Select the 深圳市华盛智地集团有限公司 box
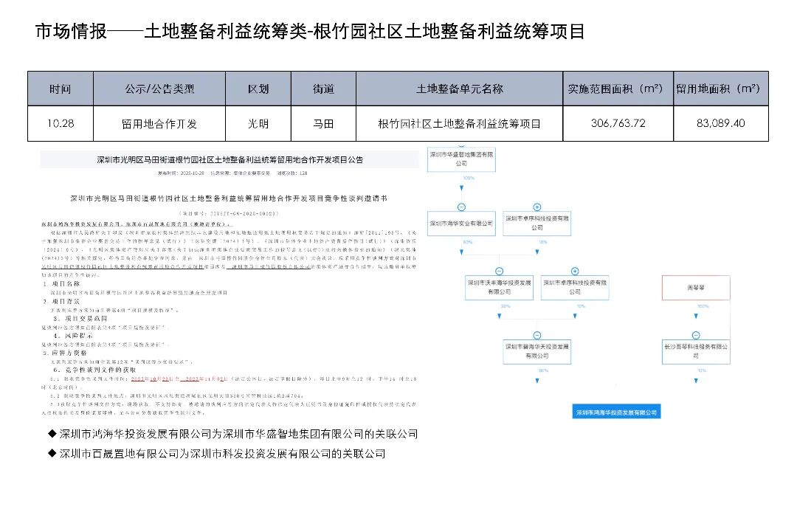Viewport: 797px width, 532px height. tap(461, 160)
